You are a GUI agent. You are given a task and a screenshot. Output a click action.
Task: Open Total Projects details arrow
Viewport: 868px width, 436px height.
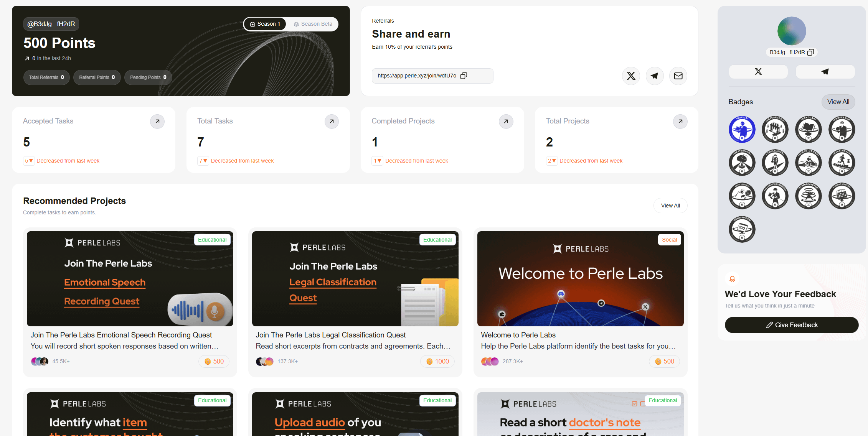680,122
